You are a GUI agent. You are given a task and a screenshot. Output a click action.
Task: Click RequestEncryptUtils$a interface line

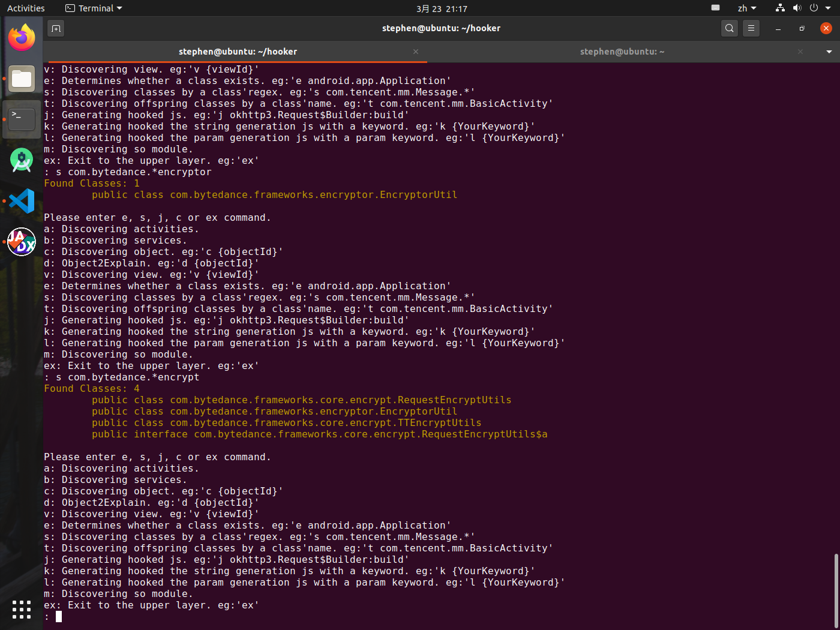tap(320, 434)
